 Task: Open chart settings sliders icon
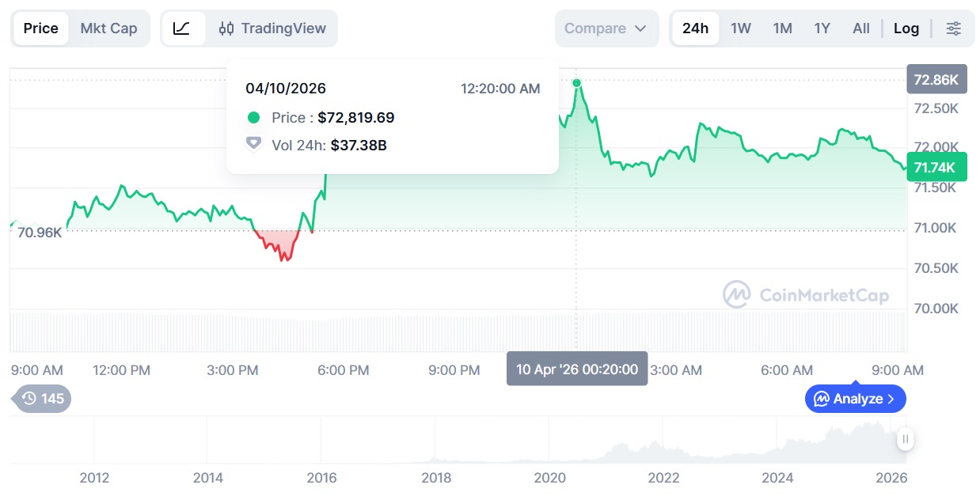954,28
